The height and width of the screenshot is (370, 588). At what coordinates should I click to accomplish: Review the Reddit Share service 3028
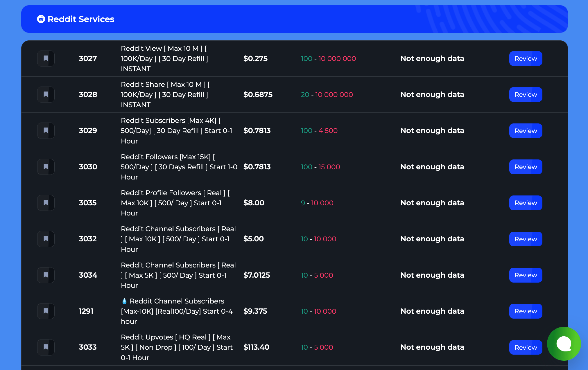click(x=525, y=94)
